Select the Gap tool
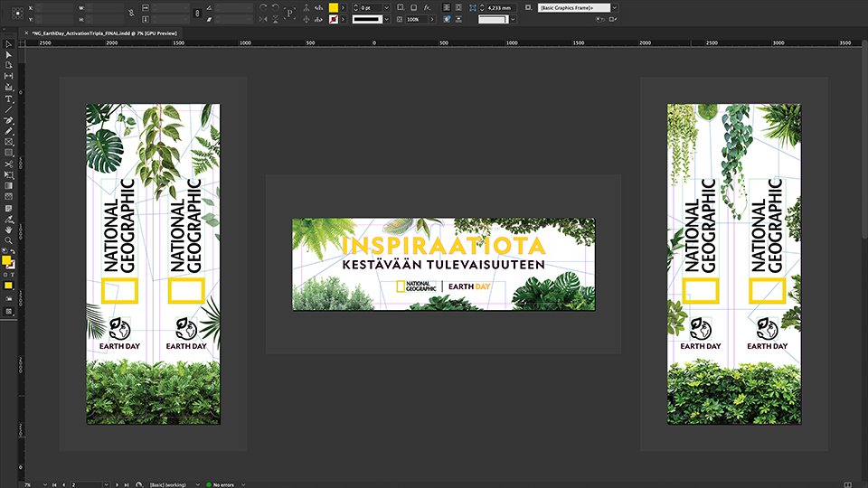This screenshot has height=488, width=868. pyautogui.click(x=8, y=76)
